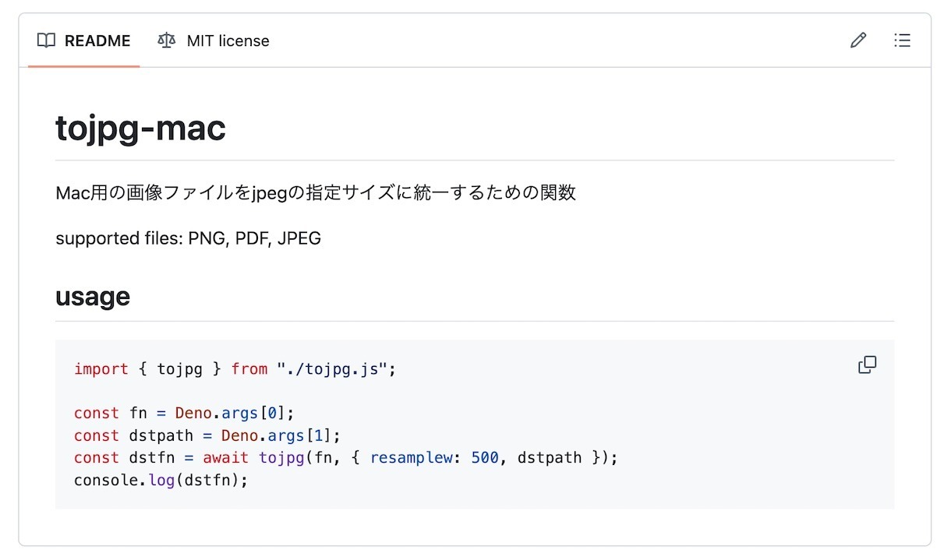Screen dimensions: 951x560
Task: Click the book icon beside README
Action: tap(47, 41)
